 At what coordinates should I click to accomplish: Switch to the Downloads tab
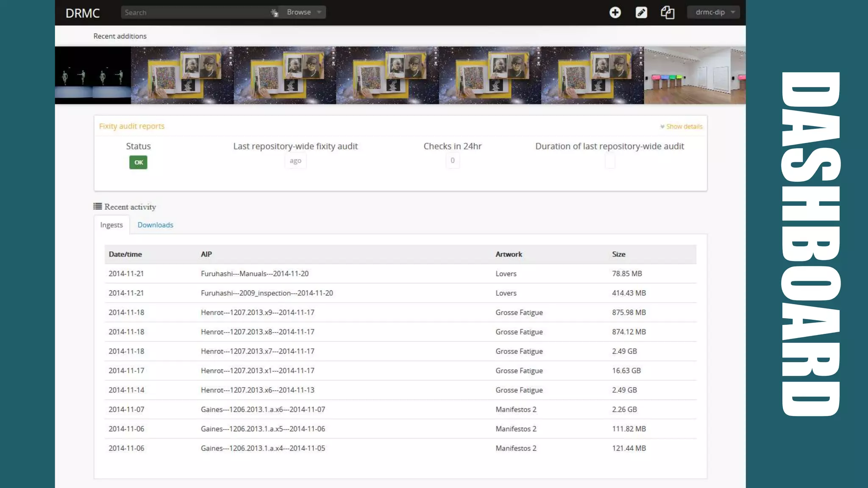click(155, 225)
